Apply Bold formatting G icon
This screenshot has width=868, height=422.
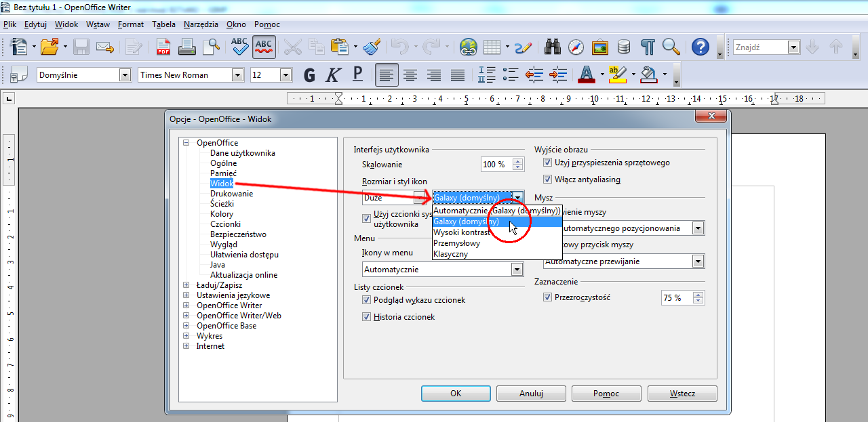point(310,75)
